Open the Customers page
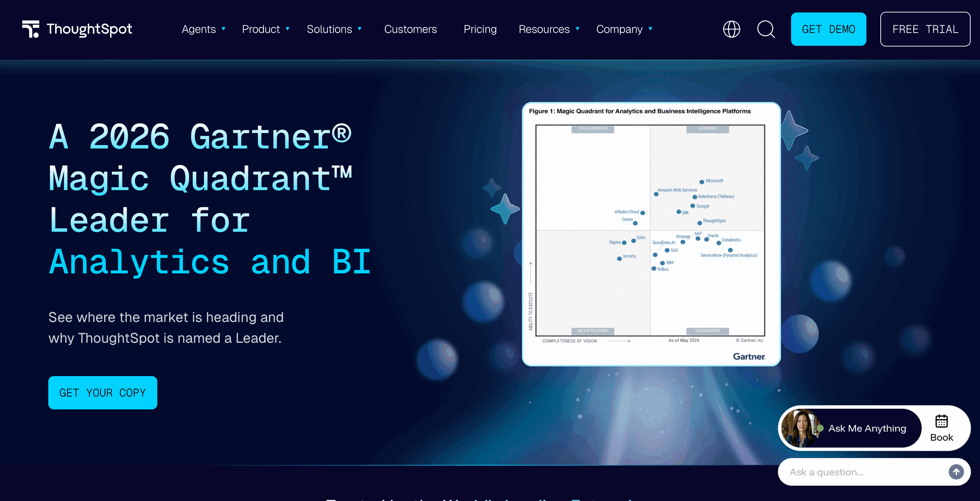Screen dimensions: 980x501 click(410, 29)
